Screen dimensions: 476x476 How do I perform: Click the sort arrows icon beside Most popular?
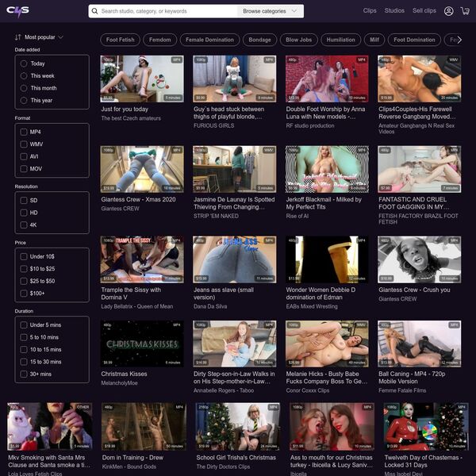(x=18, y=37)
